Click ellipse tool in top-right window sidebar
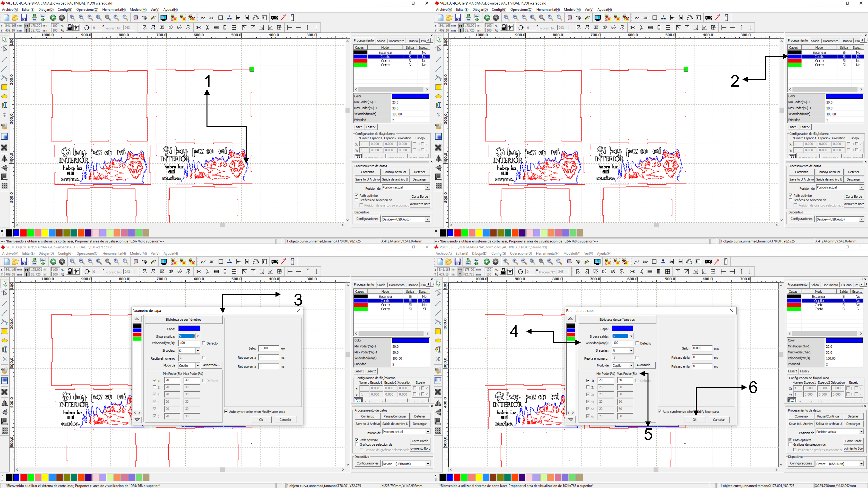The height and width of the screenshot is (488, 868). tap(438, 96)
